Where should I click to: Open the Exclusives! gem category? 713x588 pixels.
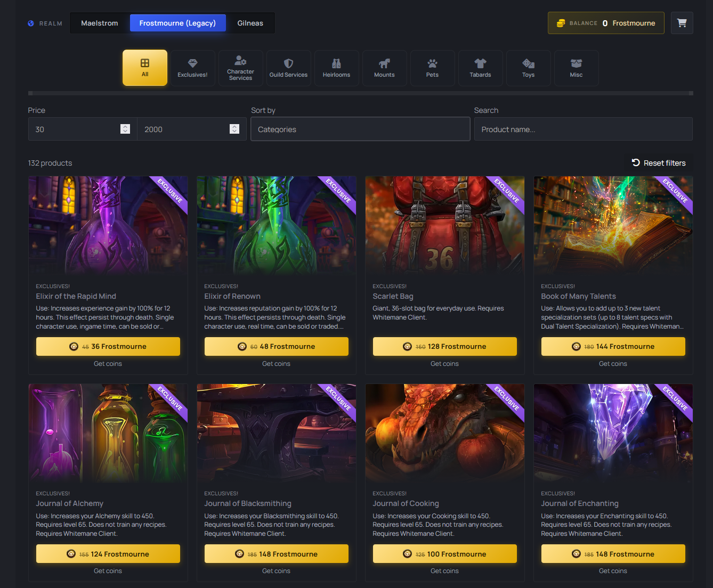coord(193,68)
